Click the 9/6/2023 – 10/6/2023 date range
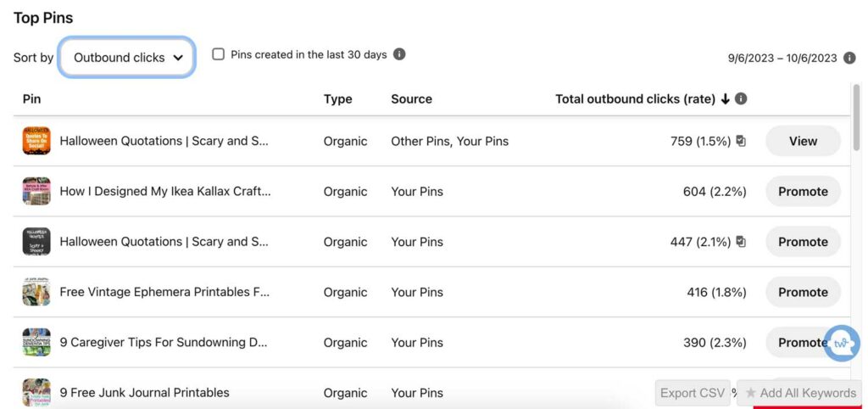Screen dimensions: 868x409 tap(782, 59)
